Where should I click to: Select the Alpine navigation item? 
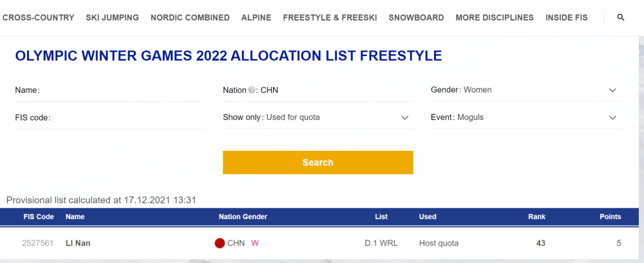pyautogui.click(x=256, y=17)
